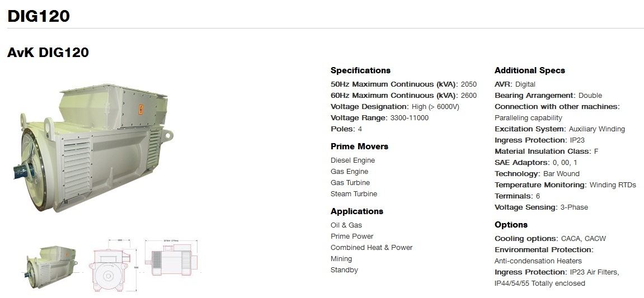The height and width of the screenshot is (298, 644).
Task: Select the Steam Turbine entry
Action: pyautogui.click(x=354, y=194)
